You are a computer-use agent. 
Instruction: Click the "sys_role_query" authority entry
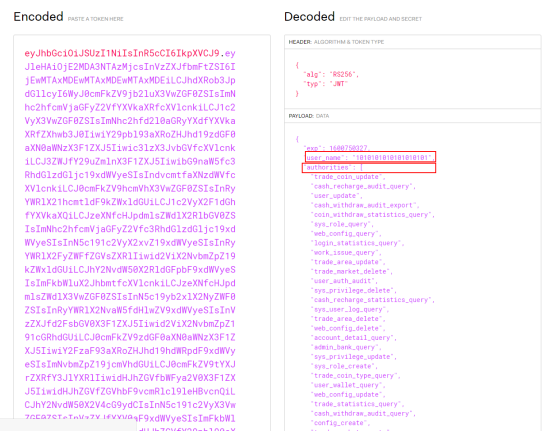click(x=342, y=224)
